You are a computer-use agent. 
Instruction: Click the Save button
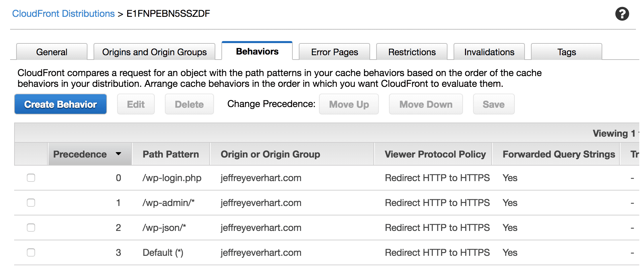[x=494, y=104]
